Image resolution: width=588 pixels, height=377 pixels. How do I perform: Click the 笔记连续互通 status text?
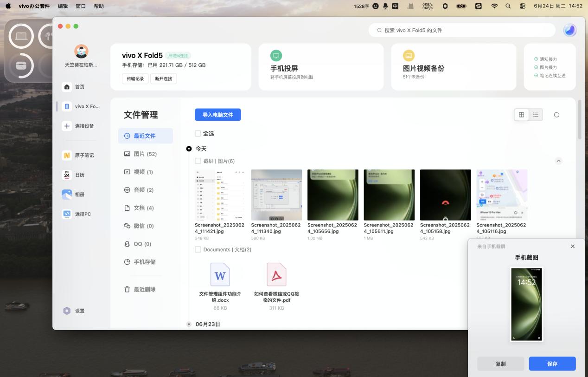point(552,75)
